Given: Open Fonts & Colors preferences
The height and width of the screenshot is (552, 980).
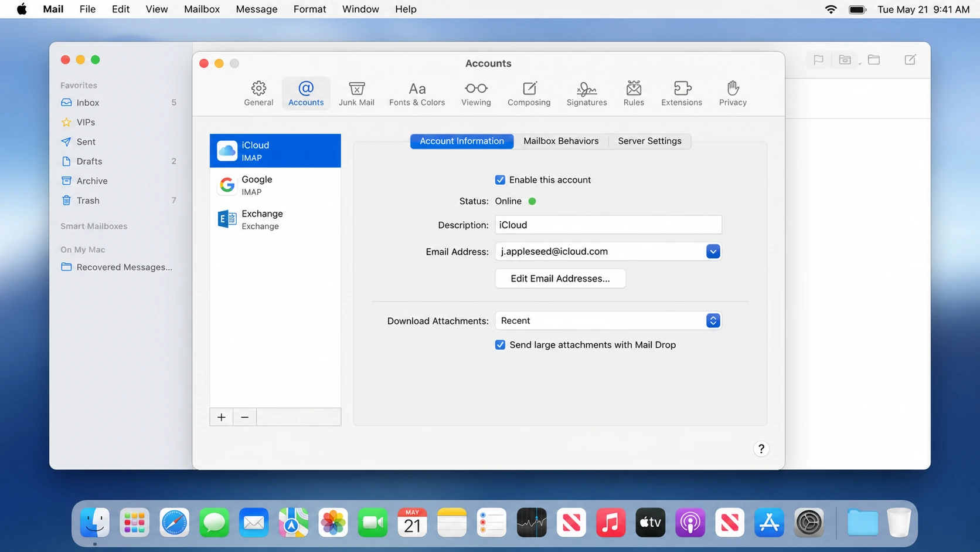Looking at the screenshot, I should click(417, 94).
